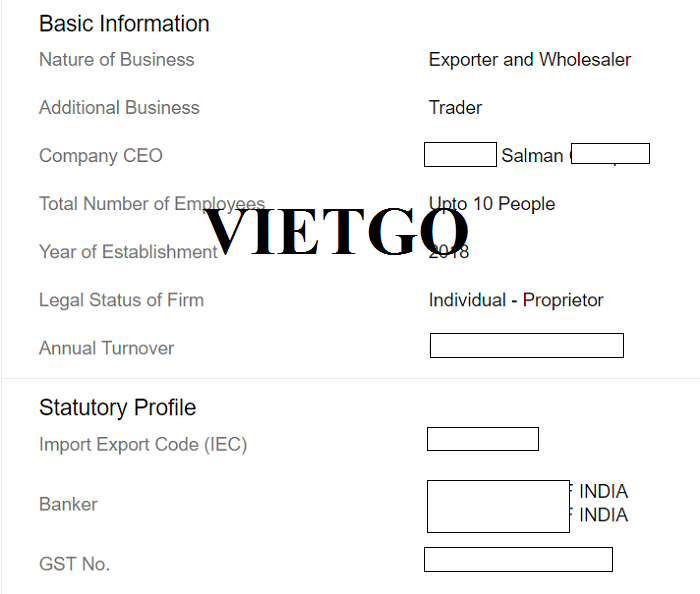Click the Annual Turnover redacted box
Screen dimensions: 700x594
[527, 345]
